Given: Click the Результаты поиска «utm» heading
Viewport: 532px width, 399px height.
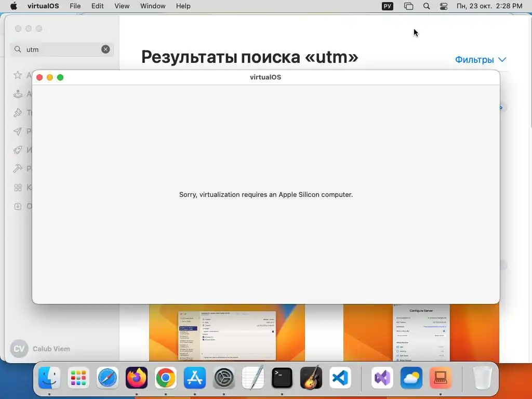Looking at the screenshot, I should 250,57.
